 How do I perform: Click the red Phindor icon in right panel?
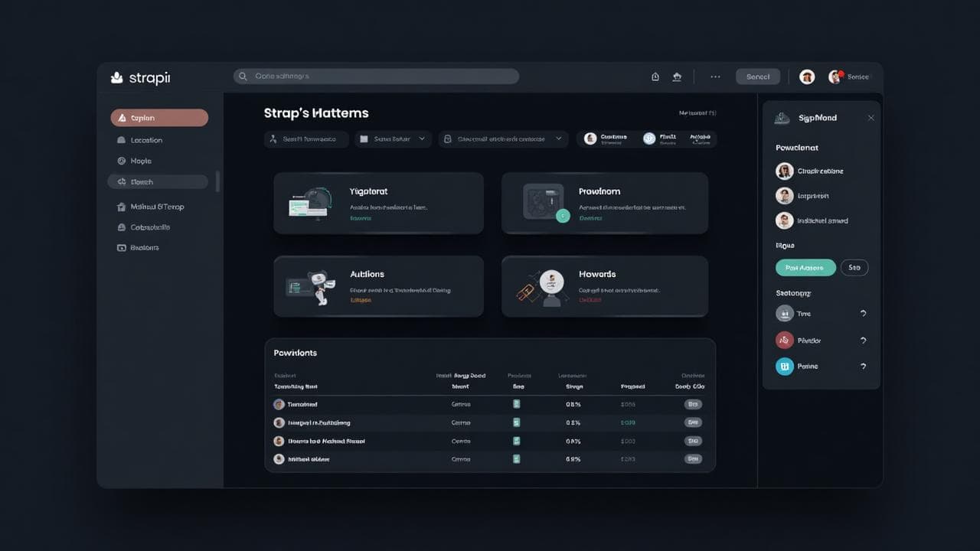tap(784, 340)
